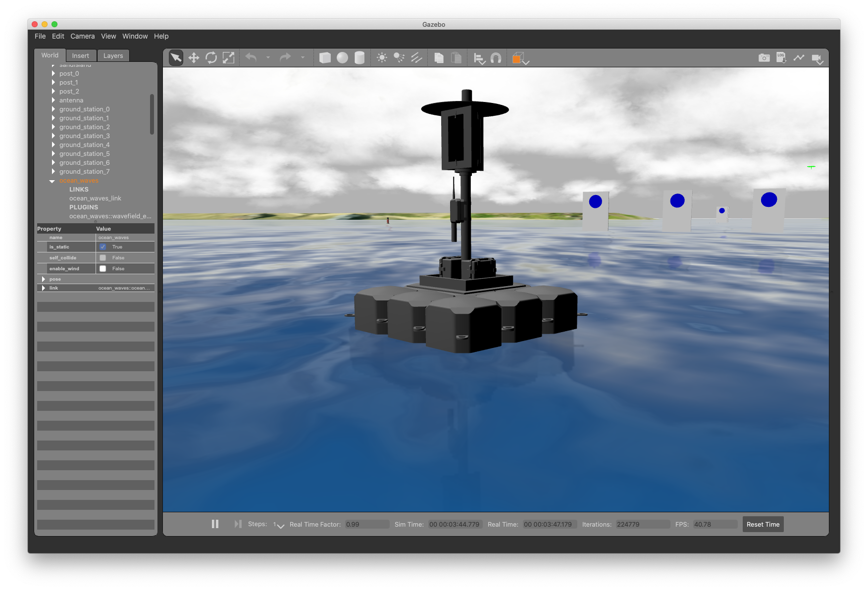Open the plot window icon
868x590 pixels.
point(799,57)
